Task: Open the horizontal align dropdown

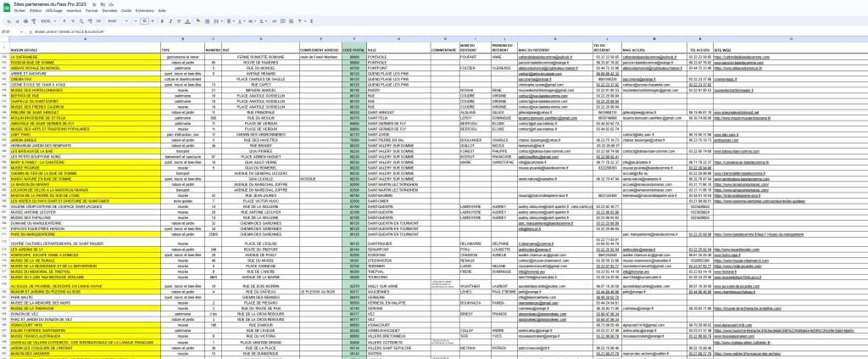Action: pos(231,21)
